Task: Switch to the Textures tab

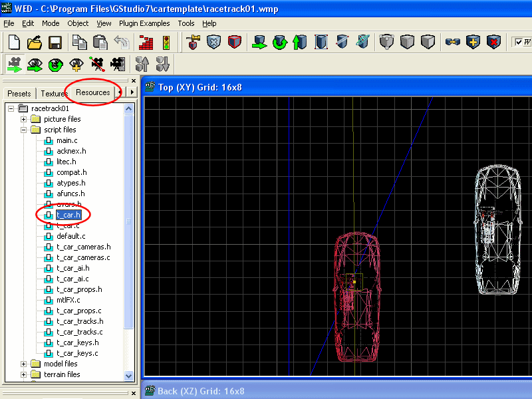Action: [54, 93]
